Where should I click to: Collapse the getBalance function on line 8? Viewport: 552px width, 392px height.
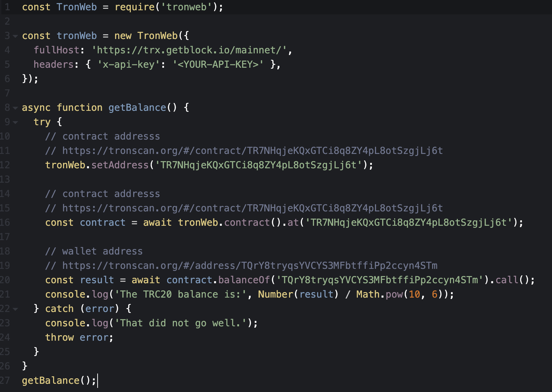click(x=15, y=107)
